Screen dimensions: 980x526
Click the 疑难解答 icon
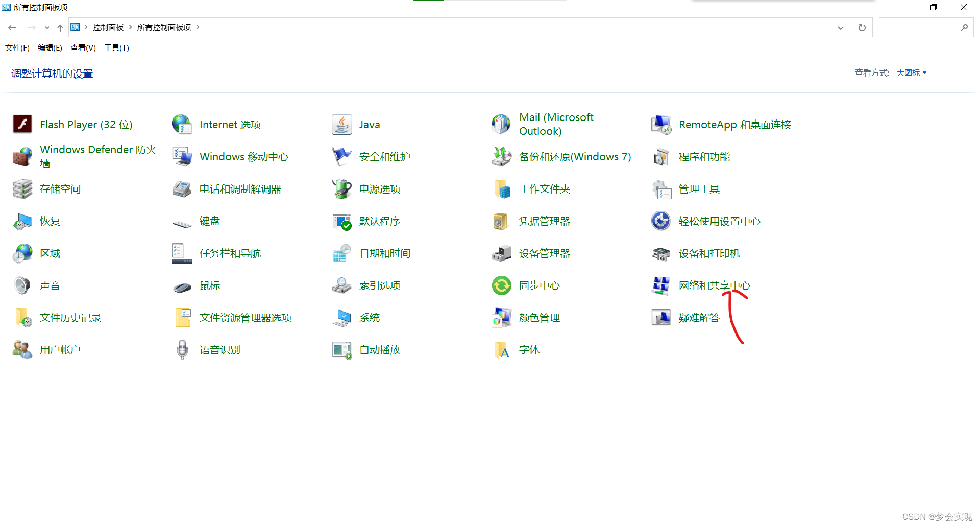pos(661,317)
